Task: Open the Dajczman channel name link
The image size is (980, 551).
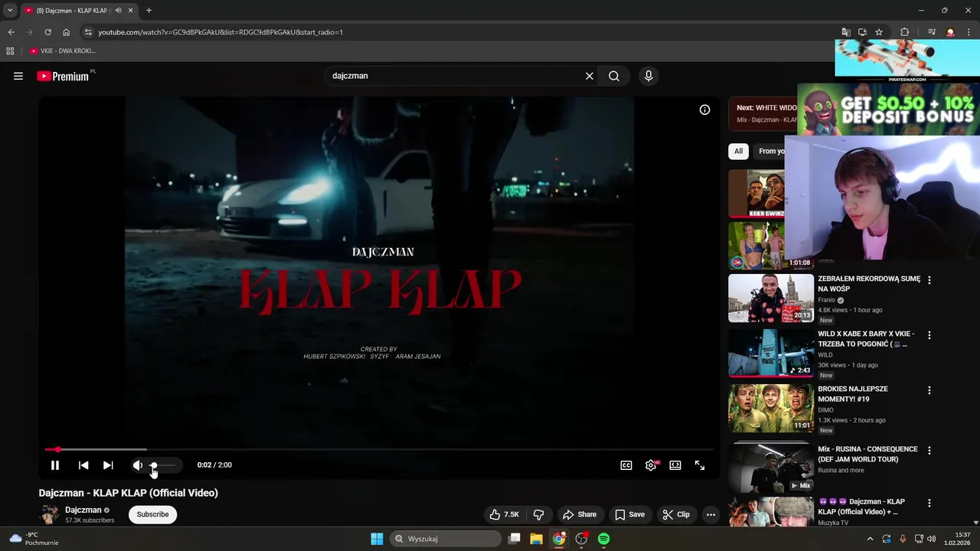Action: pyautogui.click(x=83, y=510)
